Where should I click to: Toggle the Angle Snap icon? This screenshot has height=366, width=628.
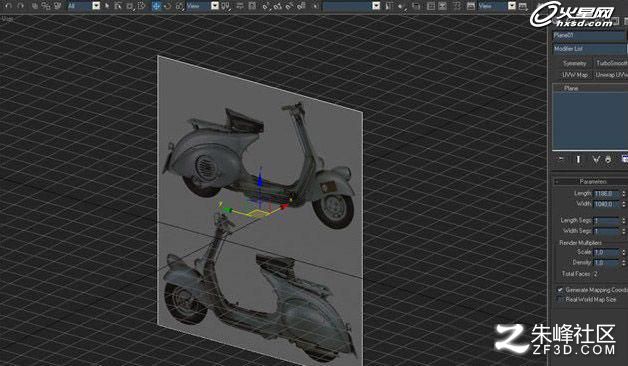[278, 6]
